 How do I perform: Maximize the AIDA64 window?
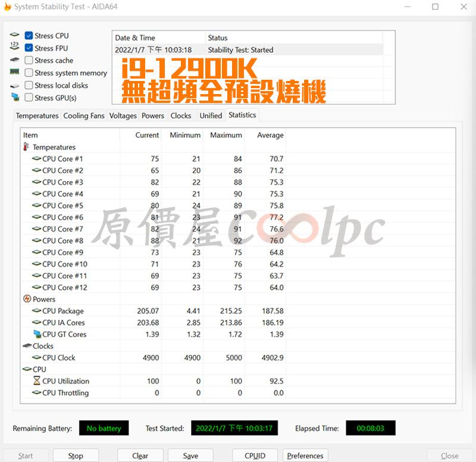pos(435,7)
